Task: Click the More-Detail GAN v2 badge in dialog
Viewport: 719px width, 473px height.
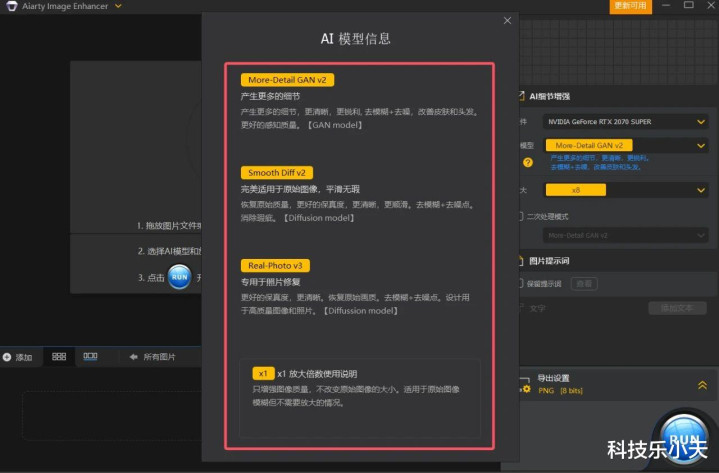Action: tap(287, 80)
